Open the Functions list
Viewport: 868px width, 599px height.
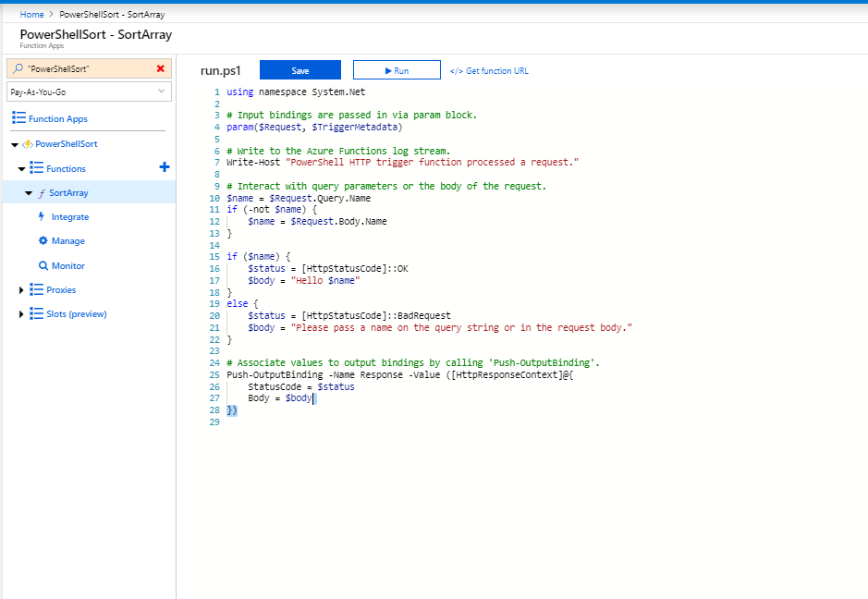tap(66, 169)
